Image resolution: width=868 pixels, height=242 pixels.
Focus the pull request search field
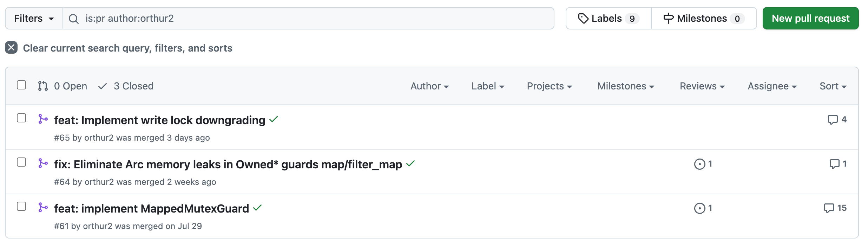click(x=316, y=19)
